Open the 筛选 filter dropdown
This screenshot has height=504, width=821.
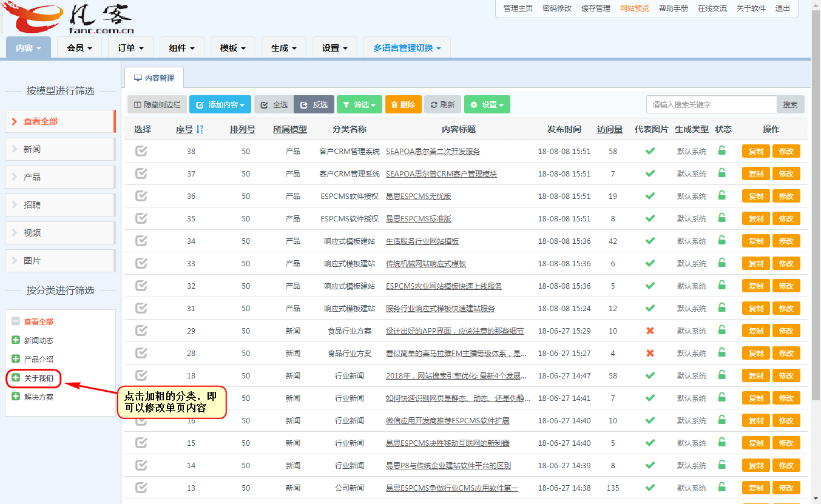[x=359, y=104]
